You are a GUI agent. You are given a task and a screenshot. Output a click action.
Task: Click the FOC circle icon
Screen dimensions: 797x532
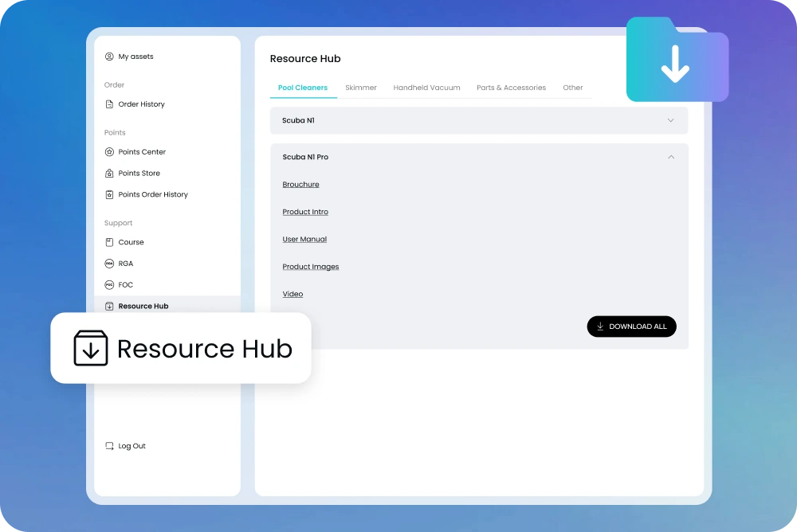pyautogui.click(x=109, y=285)
